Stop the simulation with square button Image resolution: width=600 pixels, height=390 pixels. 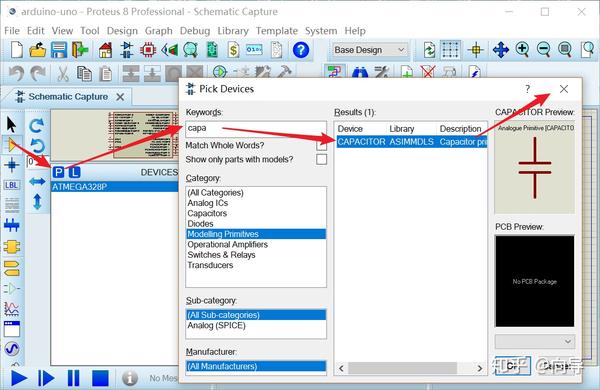tap(100, 378)
